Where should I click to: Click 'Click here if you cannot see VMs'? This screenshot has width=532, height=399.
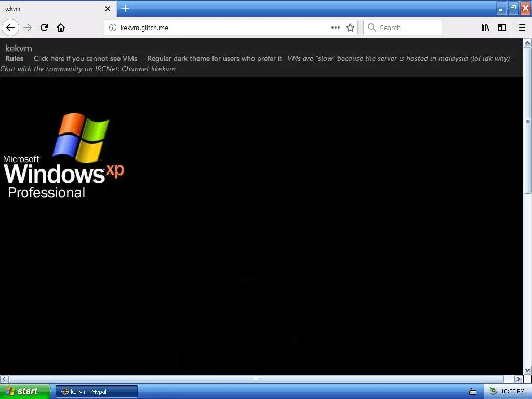tap(86, 58)
